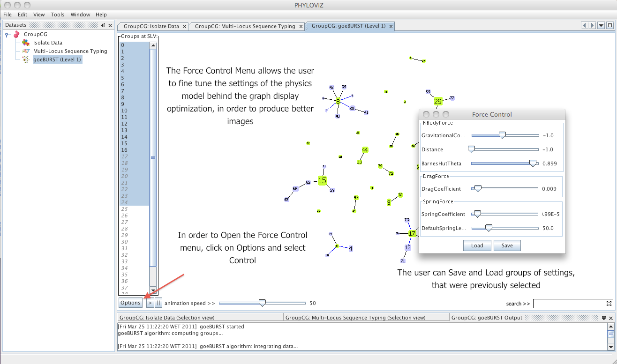This screenshot has height=364, width=617.
Task: Click the animation speed slider handle
Action: tap(262, 303)
